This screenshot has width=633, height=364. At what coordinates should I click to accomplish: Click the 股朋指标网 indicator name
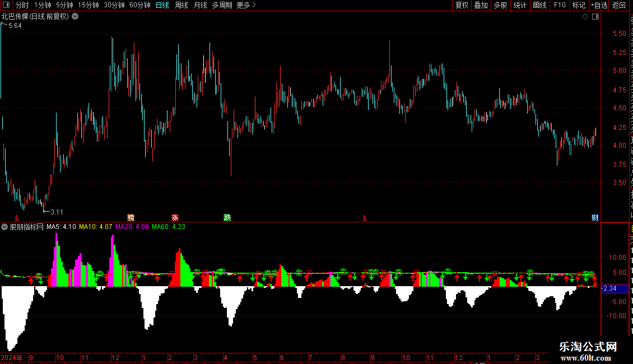(x=27, y=227)
